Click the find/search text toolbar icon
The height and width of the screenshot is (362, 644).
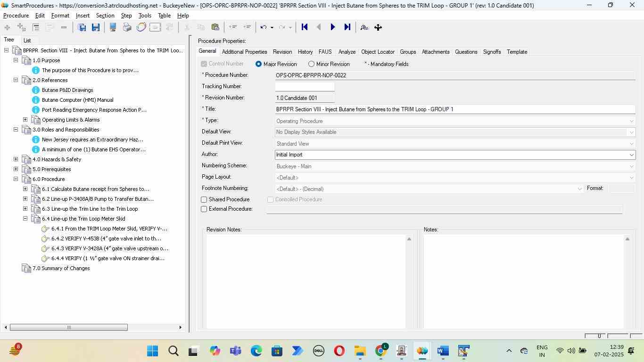click(x=364, y=27)
